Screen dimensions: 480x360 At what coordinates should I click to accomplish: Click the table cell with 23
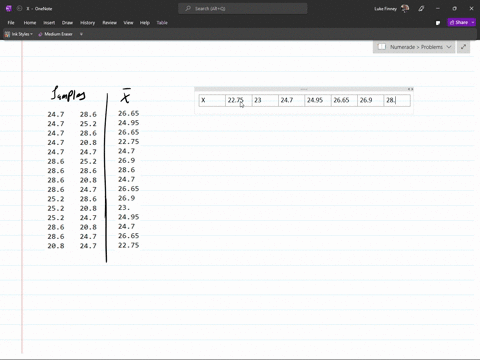pyautogui.click(x=265, y=100)
